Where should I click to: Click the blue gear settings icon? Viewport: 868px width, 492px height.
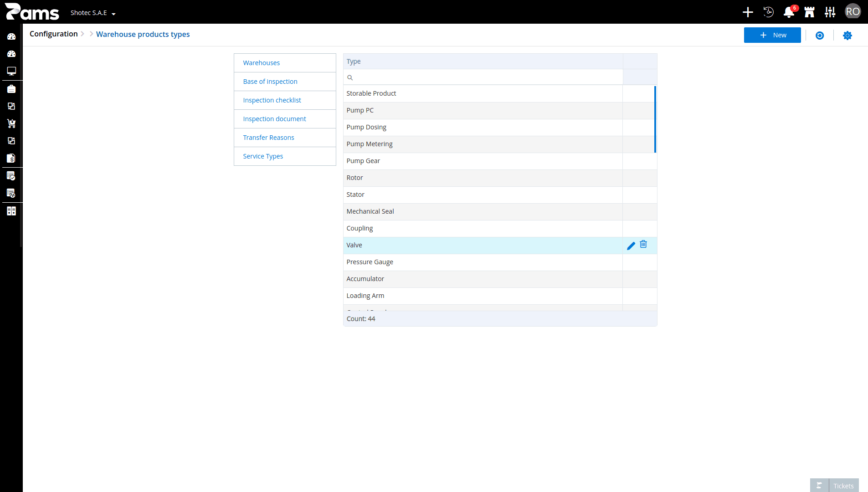(x=847, y=36)
